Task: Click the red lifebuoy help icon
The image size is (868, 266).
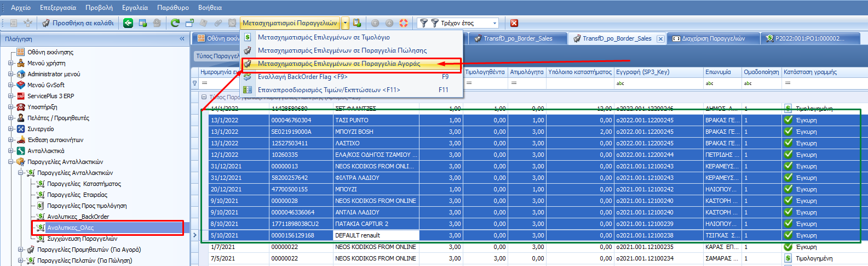Action: [404, 23]
